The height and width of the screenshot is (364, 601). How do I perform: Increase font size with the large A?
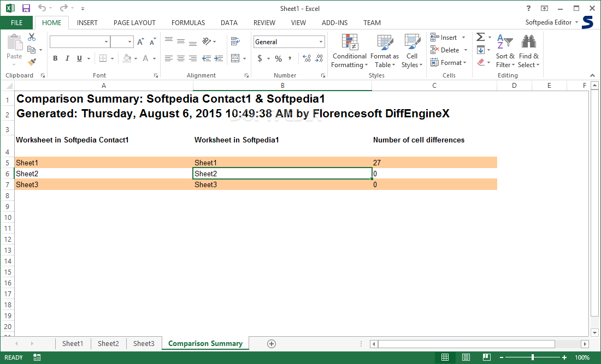[x=140, y=41]
